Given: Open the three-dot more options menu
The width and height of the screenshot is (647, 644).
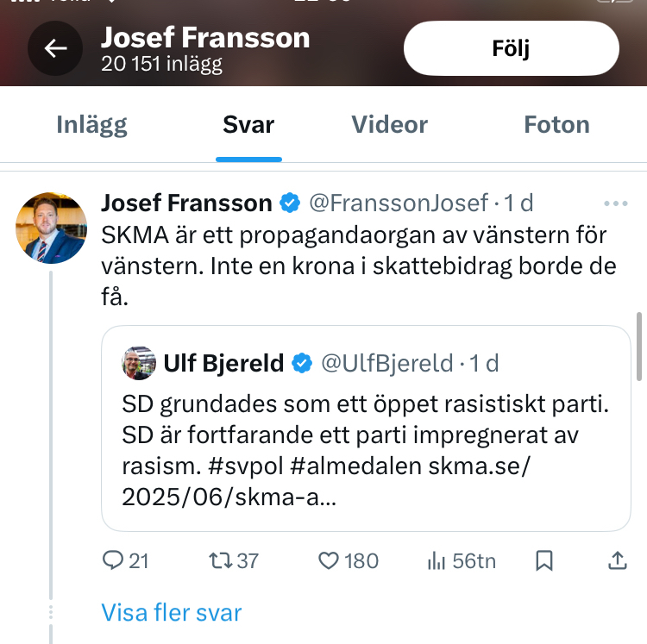Looking at the screenshot, I should point(616,203).
